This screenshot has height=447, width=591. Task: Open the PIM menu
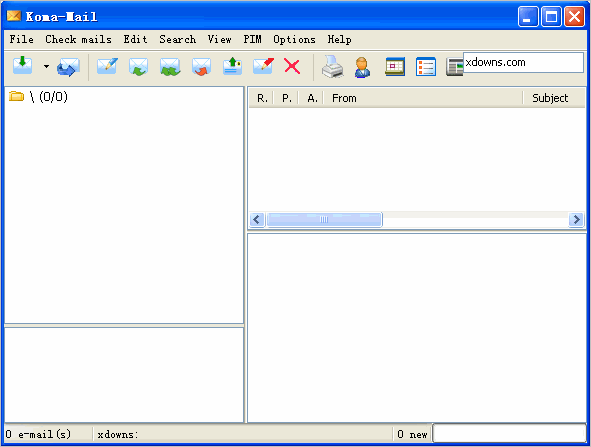pos(252,39)
